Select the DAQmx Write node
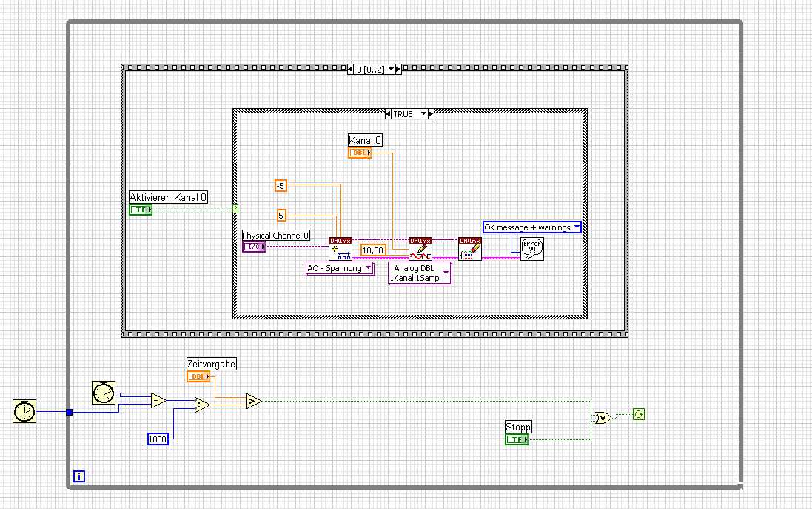 (420, 249)
